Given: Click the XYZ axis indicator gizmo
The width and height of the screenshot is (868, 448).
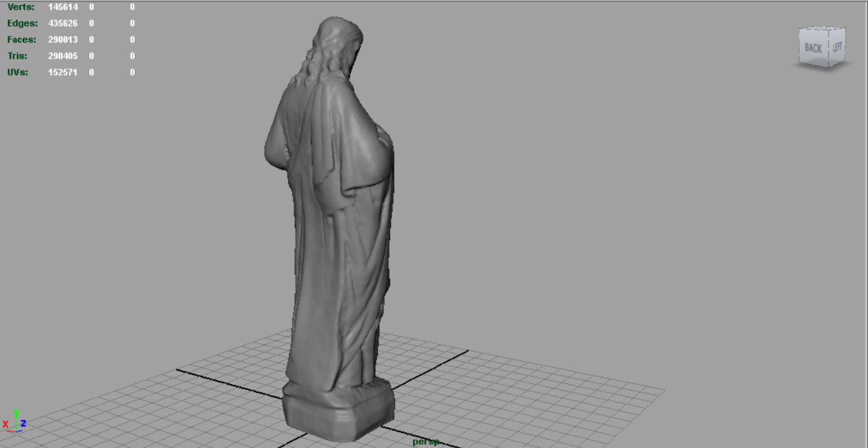Looking at the screenshot, I should point(14,420).
